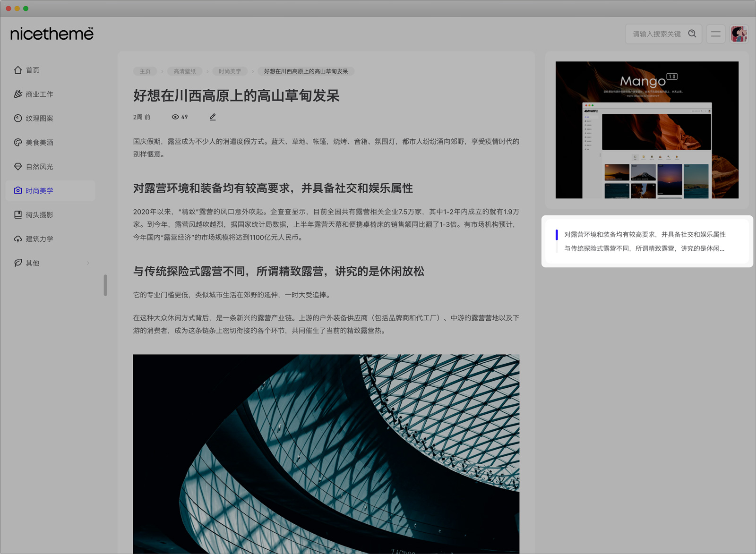756x554 pixels.
Task: Open the user avatar profile
Action: pyautogui.click(x=739, y=34)
